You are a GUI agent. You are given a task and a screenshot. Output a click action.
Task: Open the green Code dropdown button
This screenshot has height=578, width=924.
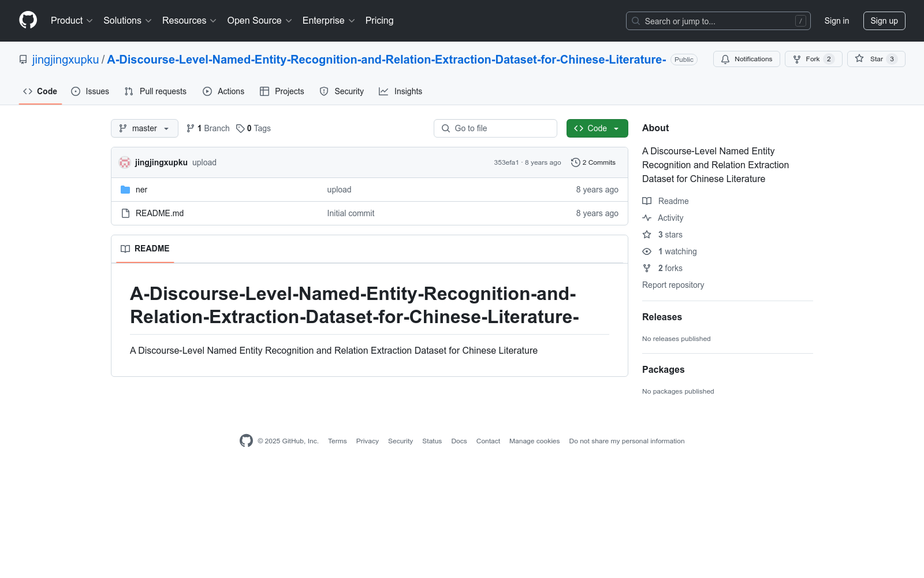[597, 128]
